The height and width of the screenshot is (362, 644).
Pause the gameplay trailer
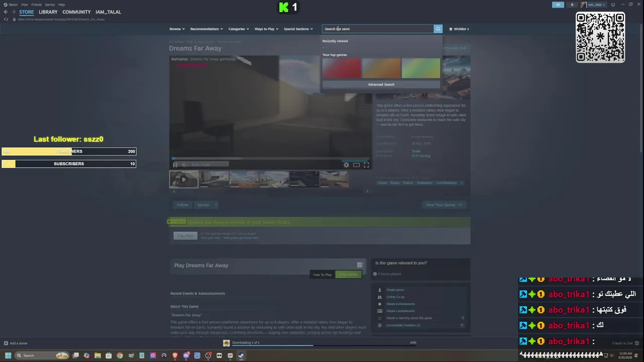tap(175, 164)
